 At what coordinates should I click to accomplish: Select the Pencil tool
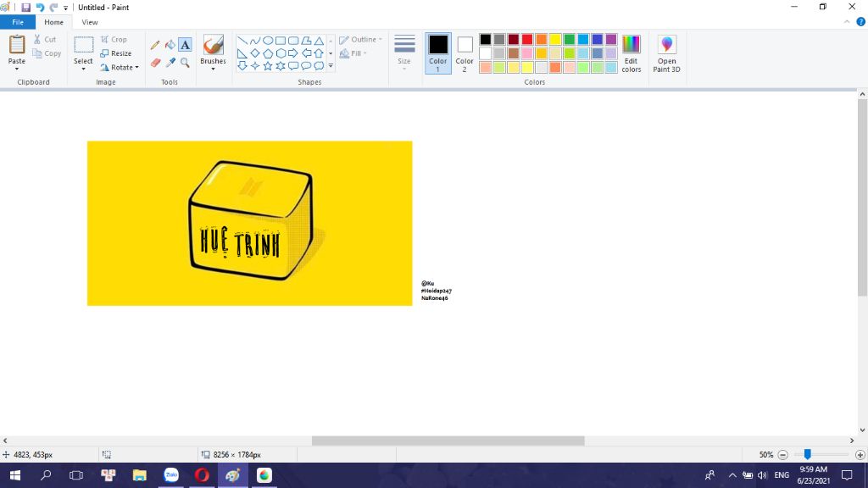coord(156,45)
